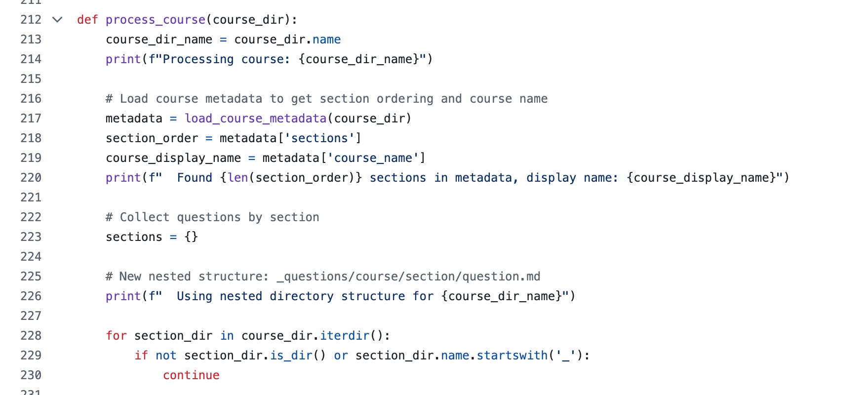Click section_order variable on line 218
The height and width of the screenshot is (395, 868).
pyautogui.click(x=152, y=138)
